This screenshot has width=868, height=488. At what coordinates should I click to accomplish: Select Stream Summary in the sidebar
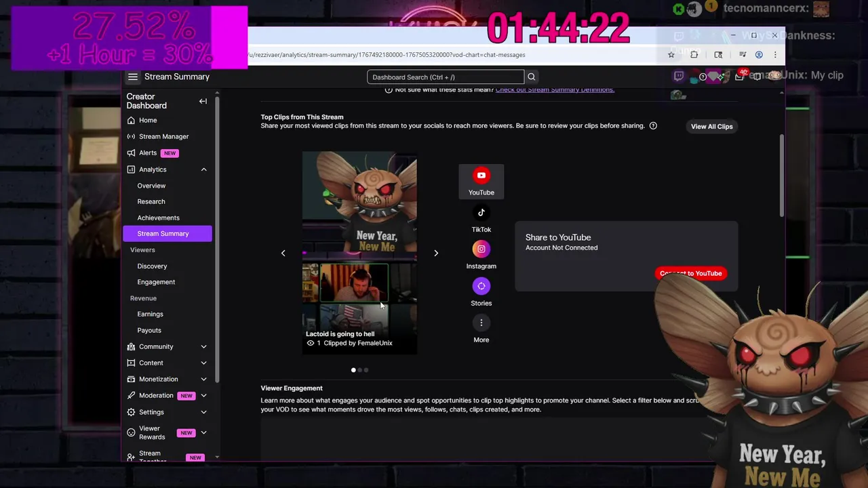[167, 234]
